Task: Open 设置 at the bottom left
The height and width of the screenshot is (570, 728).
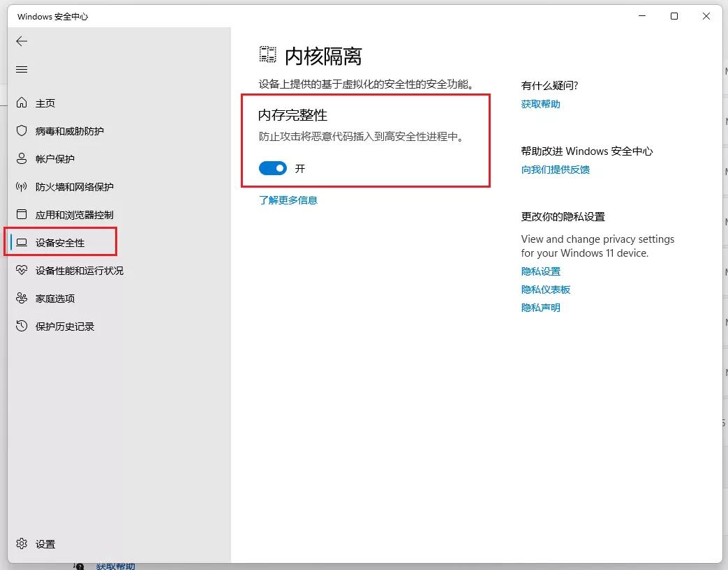Action: tap(44, 543)
